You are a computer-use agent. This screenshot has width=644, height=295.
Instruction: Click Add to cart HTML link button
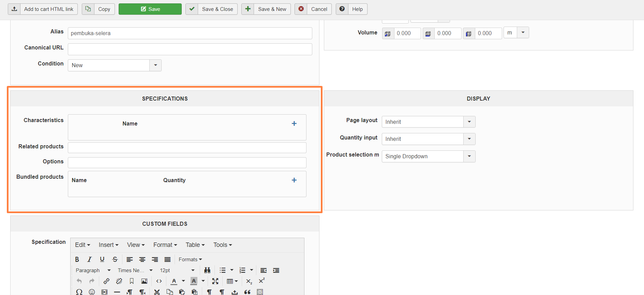43,9
